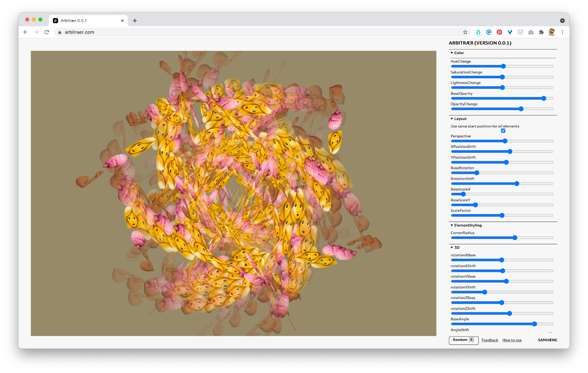Open the blue circular Q extension icon

pyautogui.click(x=489, y=32)
